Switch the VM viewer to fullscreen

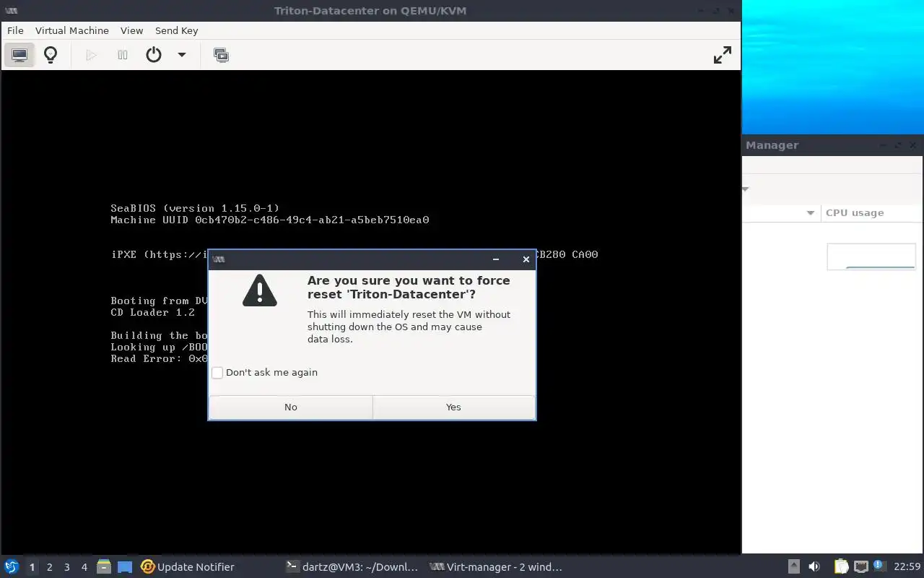723,55
